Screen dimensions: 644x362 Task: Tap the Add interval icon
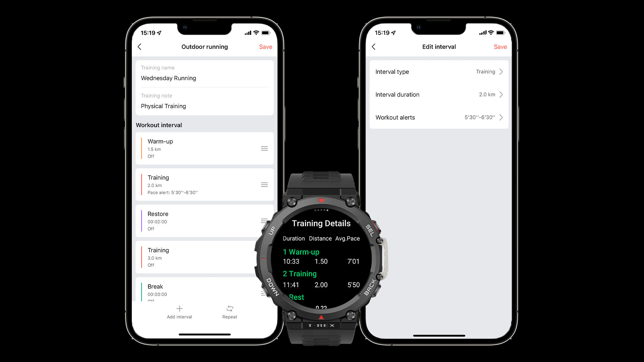[x=179, y=308]
